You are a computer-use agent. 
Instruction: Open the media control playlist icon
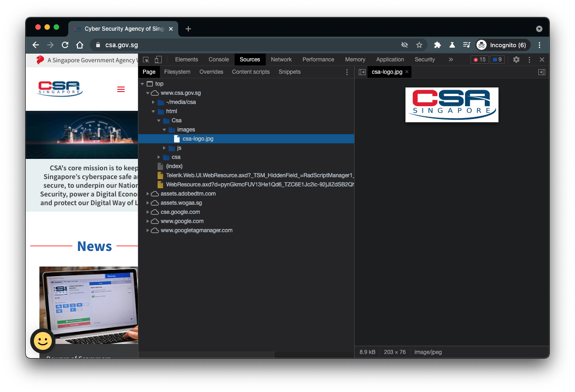click(466, 45)
